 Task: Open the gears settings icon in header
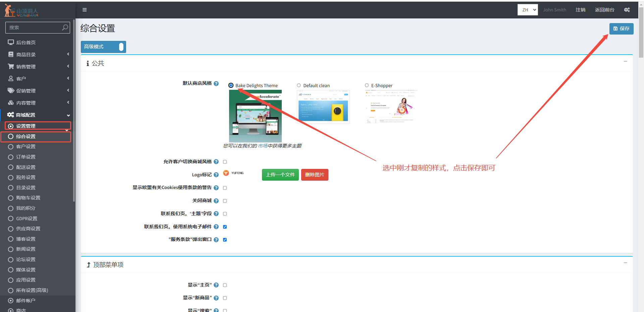tap(627, 10)
